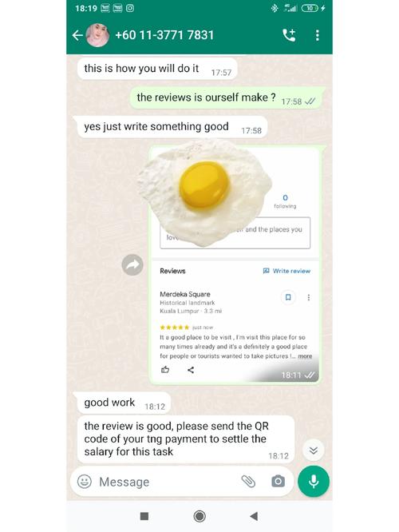399x532 pixels.
Task: Select the 'this is how you will do it' message
Action: tap(156, 69)
